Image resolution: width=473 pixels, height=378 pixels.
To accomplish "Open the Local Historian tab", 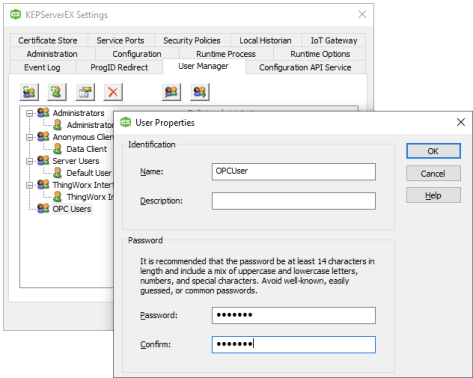I will (x=266, y=40).
